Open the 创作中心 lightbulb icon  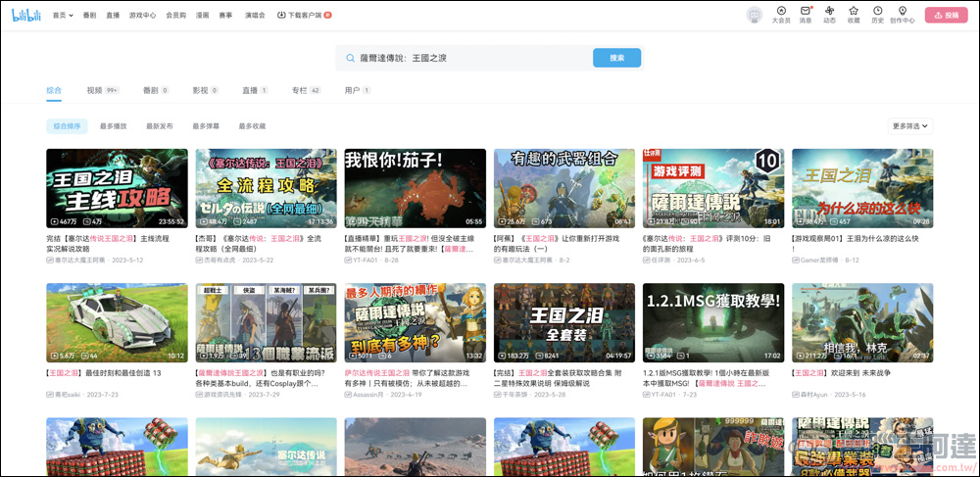tap(903, 15)
